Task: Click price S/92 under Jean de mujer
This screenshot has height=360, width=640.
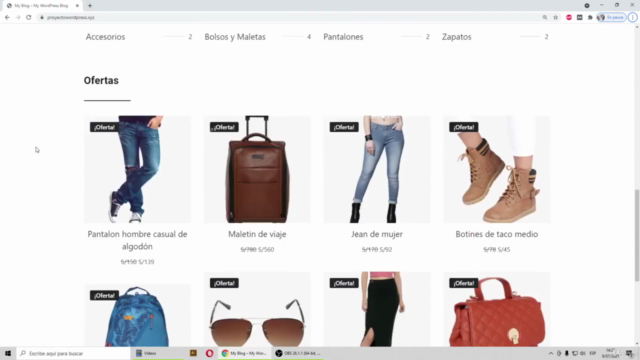Action: 385,249
